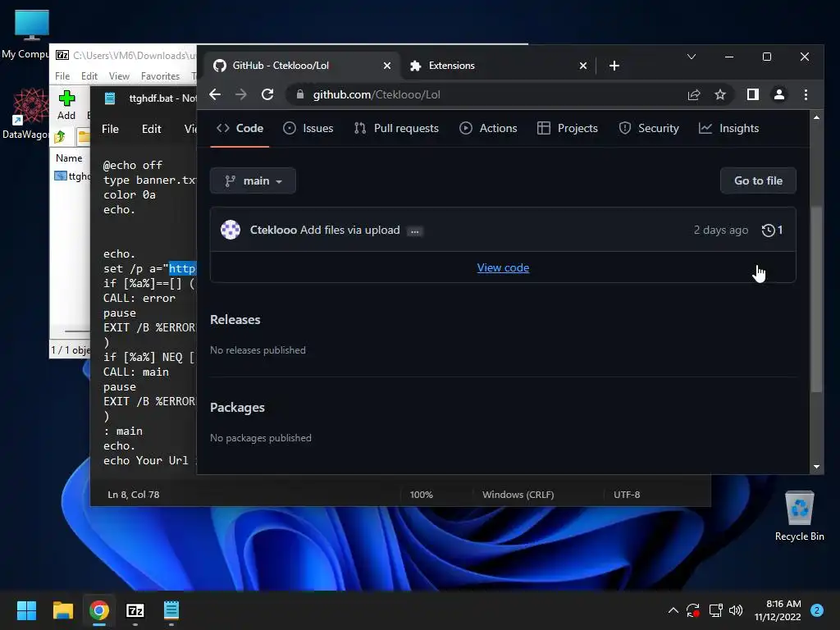Open the Issues tab
The image size is (840, 630).
coord(308,128)
